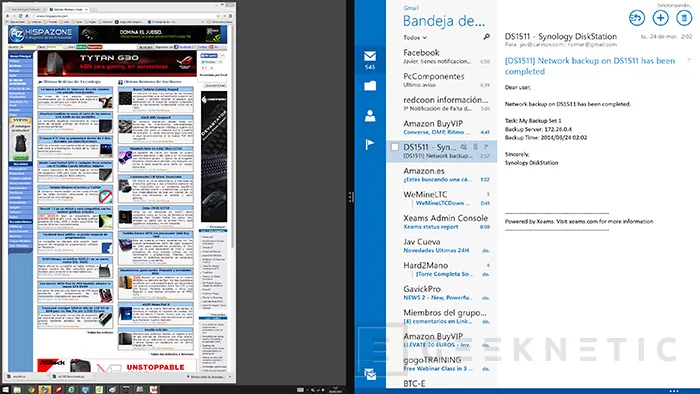Open the Facebook email in list
This screenshot has width=700, height=394.
[442, 56]
